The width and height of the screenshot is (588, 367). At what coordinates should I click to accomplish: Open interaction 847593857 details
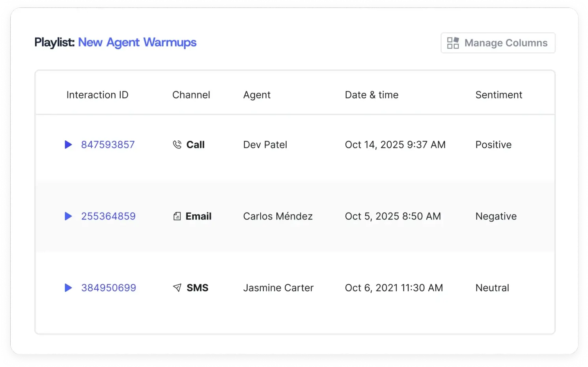pyautogui.click(x=108, y=144)
